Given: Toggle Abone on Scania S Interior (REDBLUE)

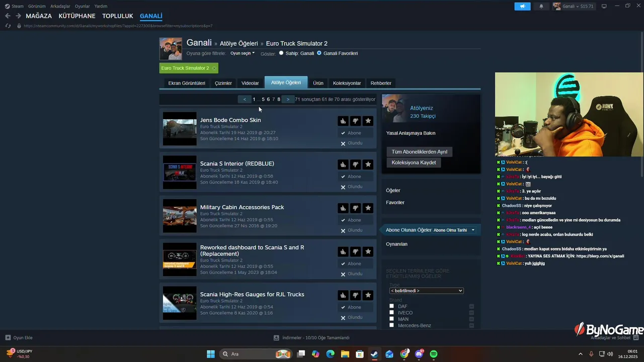Looking at the screenshot, I should pyautogui.click(x=355, y=176).
